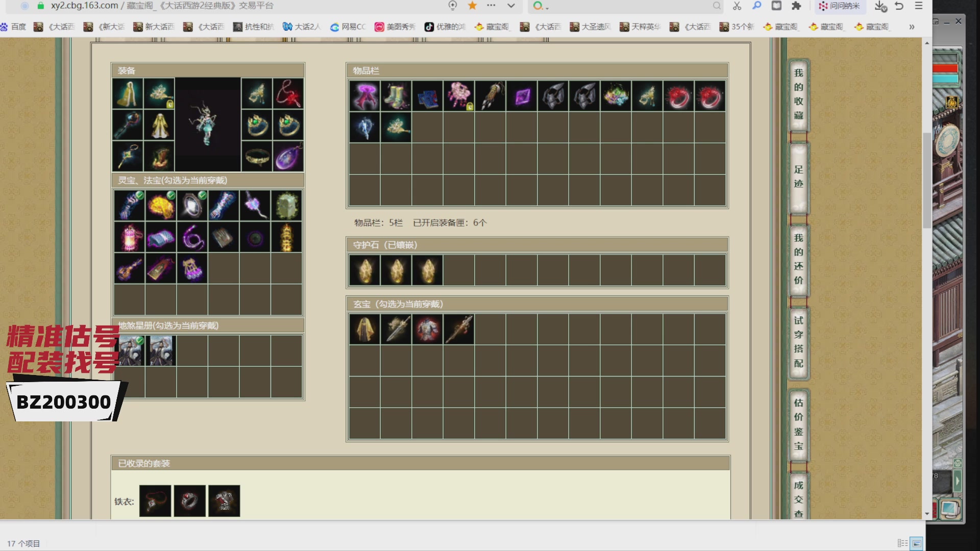Click the golden belt equipment slot
The image size is (980, 551).
(257, 157)
